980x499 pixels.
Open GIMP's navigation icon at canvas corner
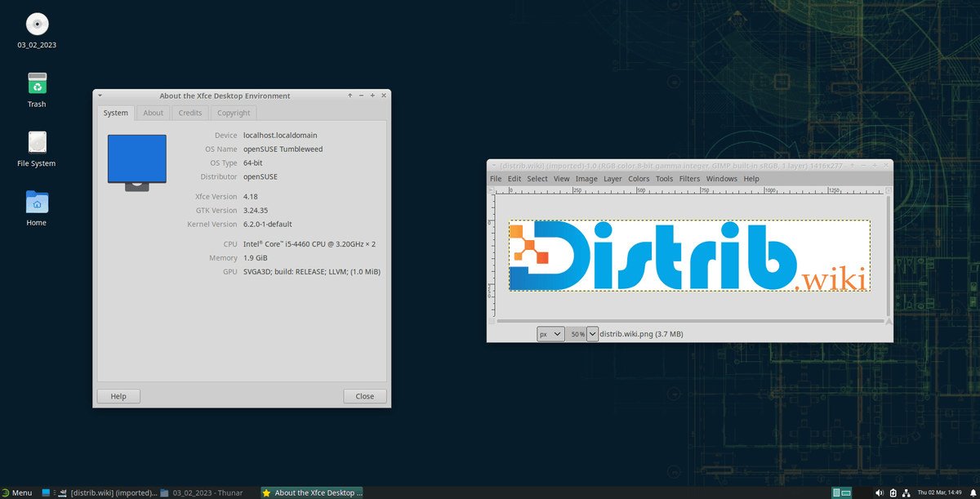[888, 322]
